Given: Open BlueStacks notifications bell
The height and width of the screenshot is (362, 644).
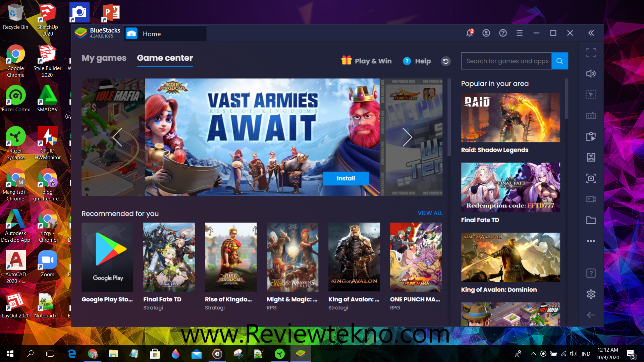Looking at the screenshot, I should coord(470,33).
